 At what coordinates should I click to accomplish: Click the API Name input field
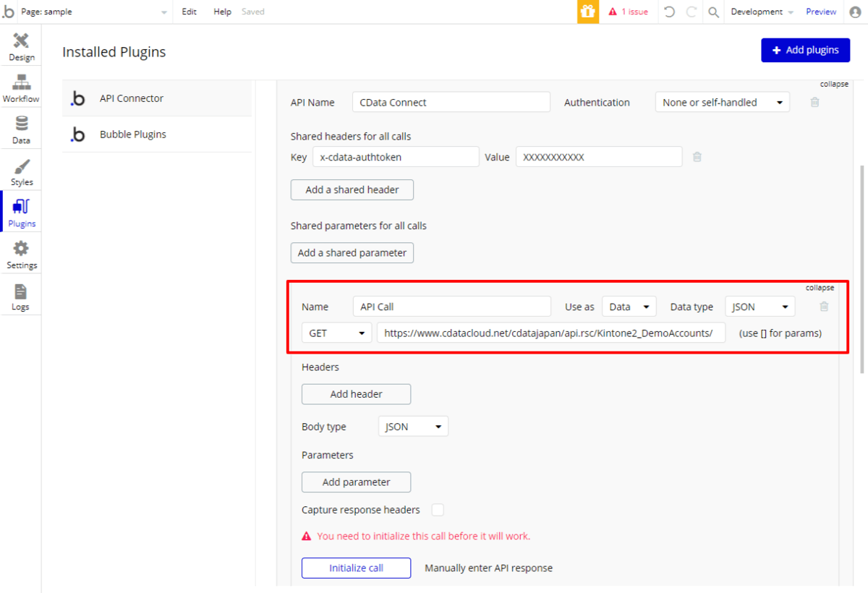point(451,103)
